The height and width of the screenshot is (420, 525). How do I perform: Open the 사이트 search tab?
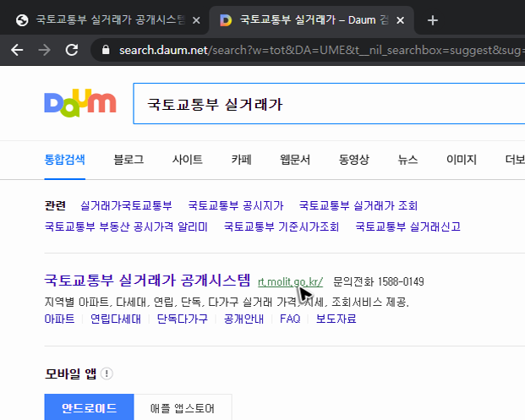187,160
